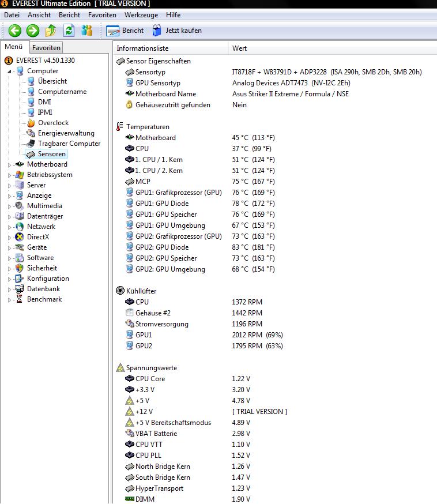Click the Spannungswerte warning triangle icon
This screenshot has height=504, width=437.
coord(120,368)
